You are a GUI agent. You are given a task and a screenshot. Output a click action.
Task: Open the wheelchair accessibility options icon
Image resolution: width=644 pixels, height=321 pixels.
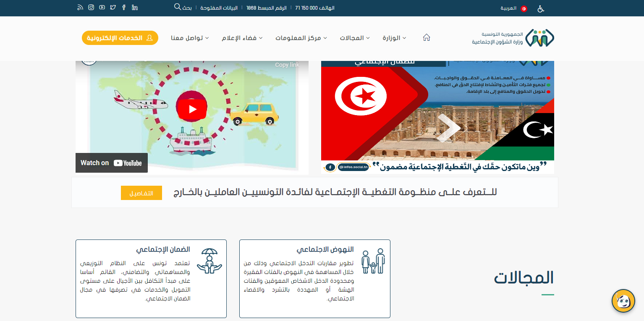tap(541, 8)
